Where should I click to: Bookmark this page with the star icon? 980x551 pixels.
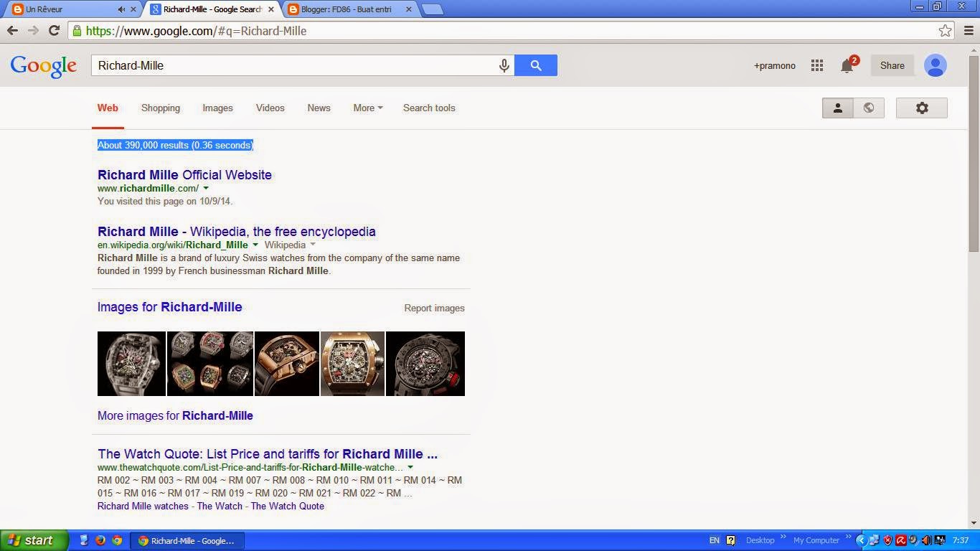pos(946,30)
